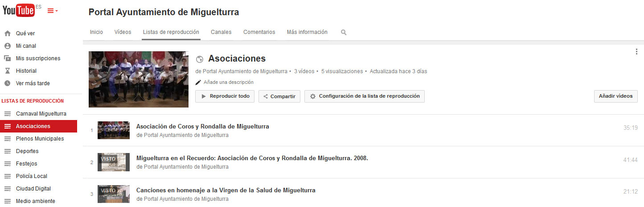
Task: Click the hourglass icon beside Historial
Action: [7, 71]
